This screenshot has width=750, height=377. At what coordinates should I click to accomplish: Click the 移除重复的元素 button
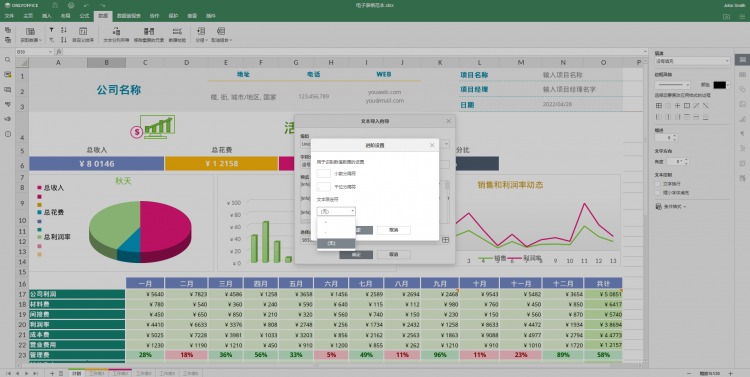click(149, 34)
